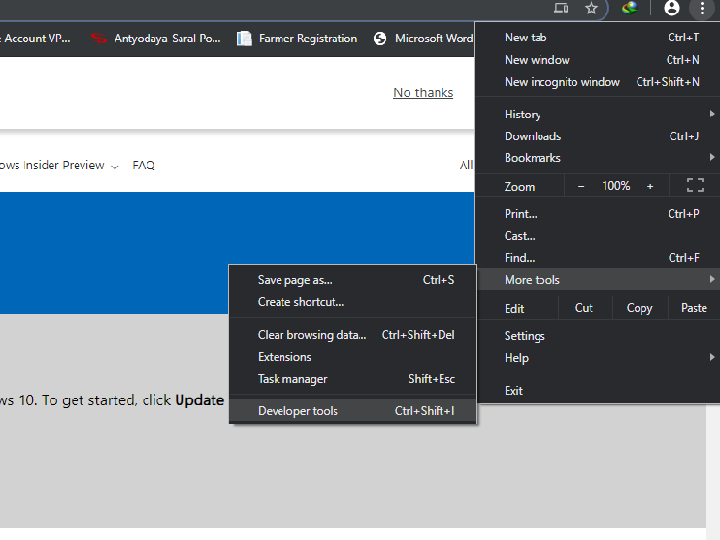This screenshot has height=540, width=720.
Task: Expand the More tools submenu
Action: (x=597, y=280)
